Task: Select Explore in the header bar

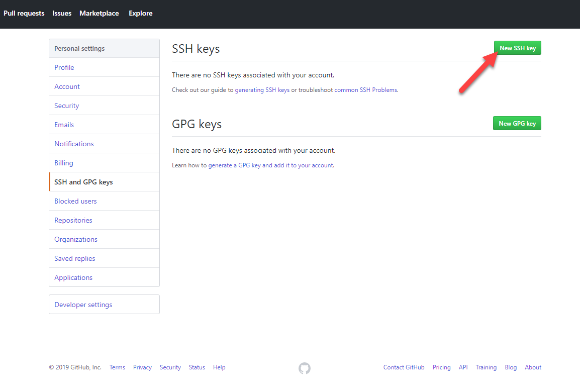Action: [141, 13]
